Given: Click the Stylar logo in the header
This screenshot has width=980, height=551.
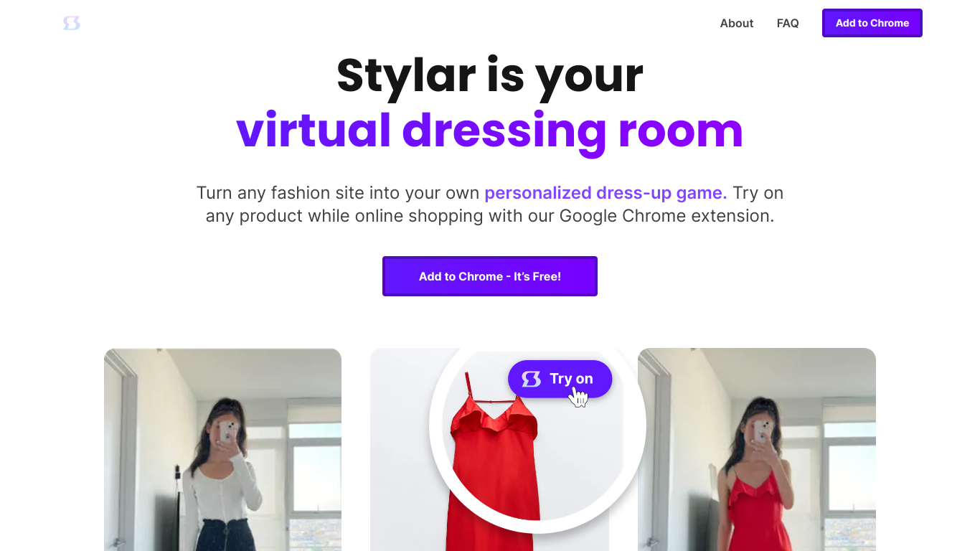Looking at the screenshot, I should point(72,24).
